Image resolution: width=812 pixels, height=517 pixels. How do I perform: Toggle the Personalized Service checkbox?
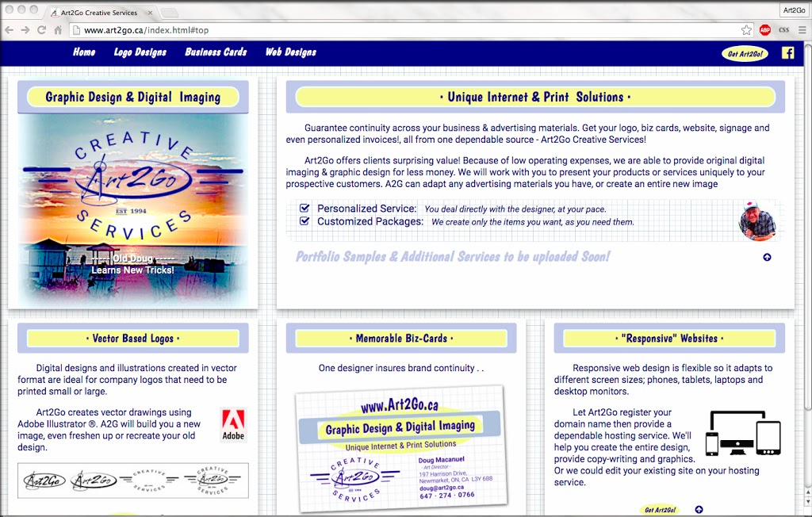pyautogui.click(x=304, y=209)
